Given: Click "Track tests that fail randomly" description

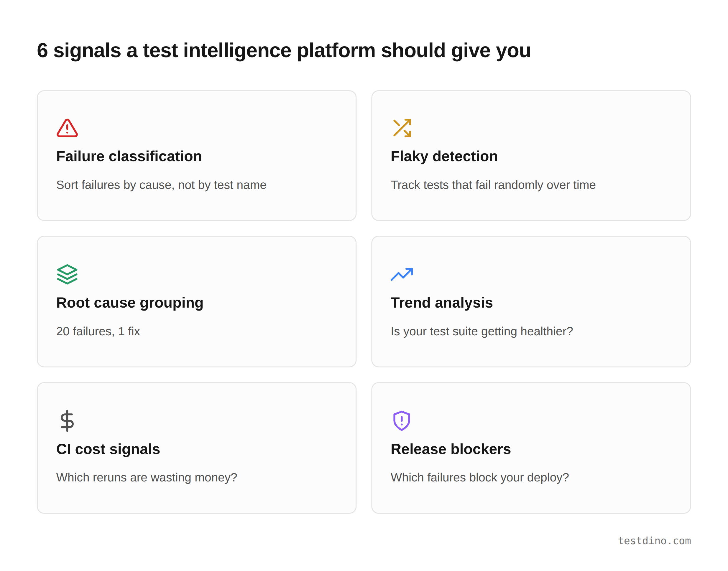Looking at the screenshot, I should click(493, 185).
